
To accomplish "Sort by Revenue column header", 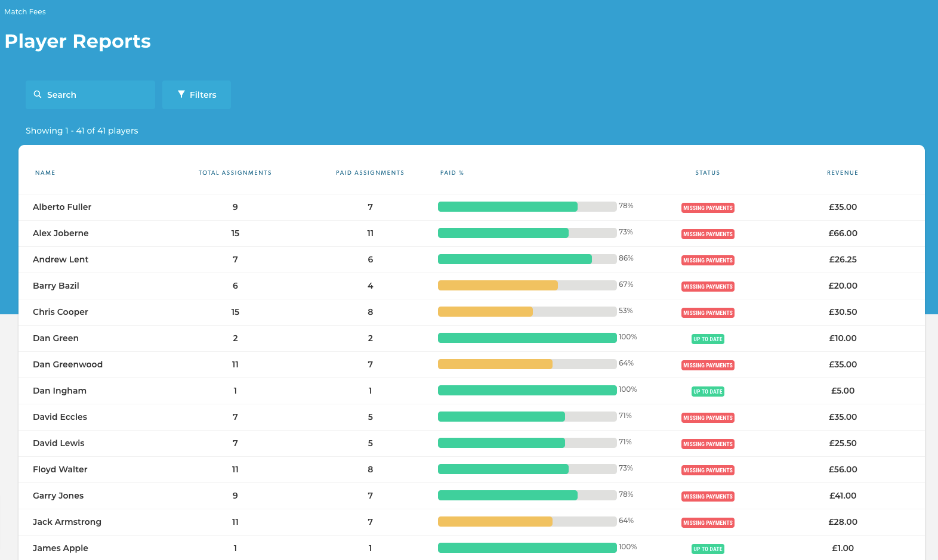I will point(843,173).
